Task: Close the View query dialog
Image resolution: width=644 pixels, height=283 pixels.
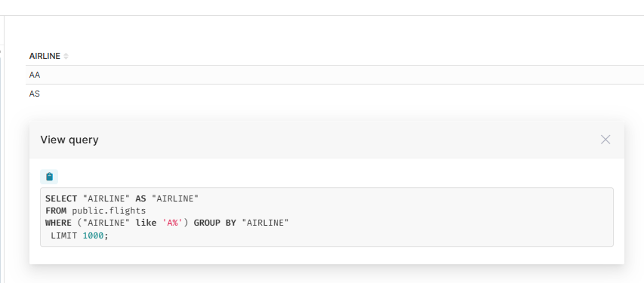Action: pos(605,140)
